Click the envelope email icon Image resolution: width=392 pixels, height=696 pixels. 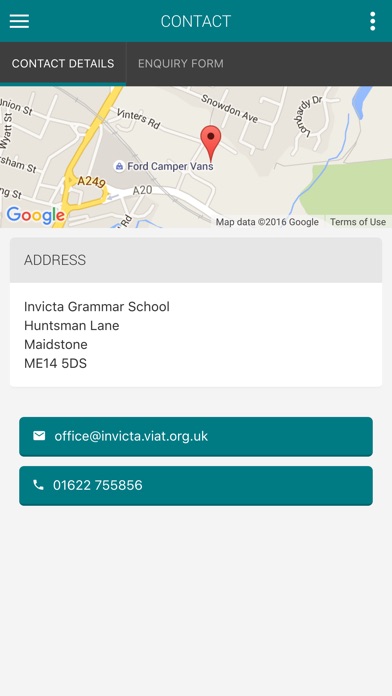(x=39, y=436)
